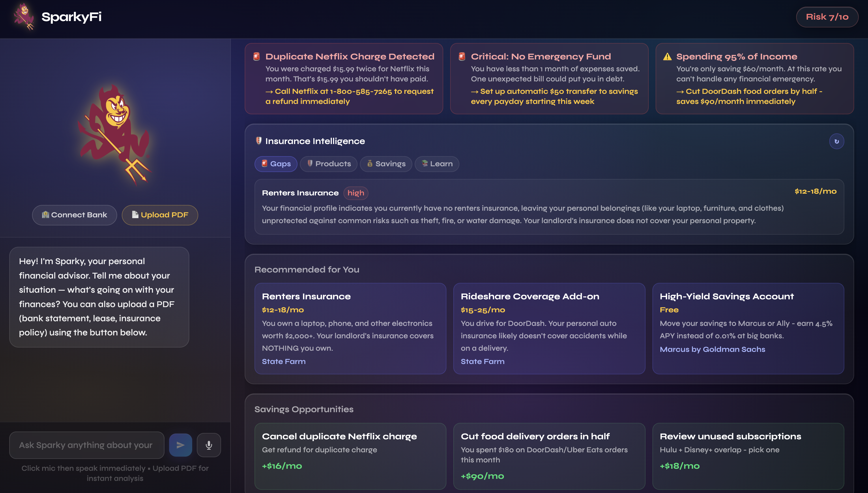Focus the Ask Sparky chat input field
Image resolution: width=868 pixels, height=493 pixels.
[x=87, y=445]
